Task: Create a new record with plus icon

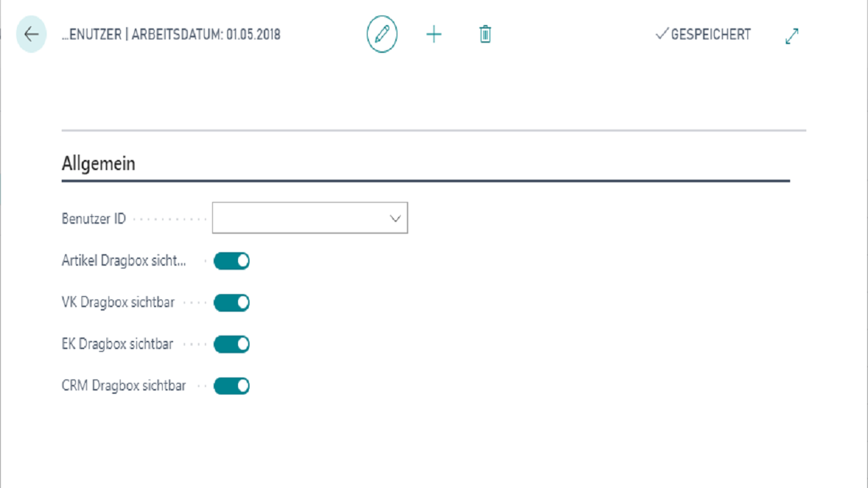Action: (x=433, y=35)
